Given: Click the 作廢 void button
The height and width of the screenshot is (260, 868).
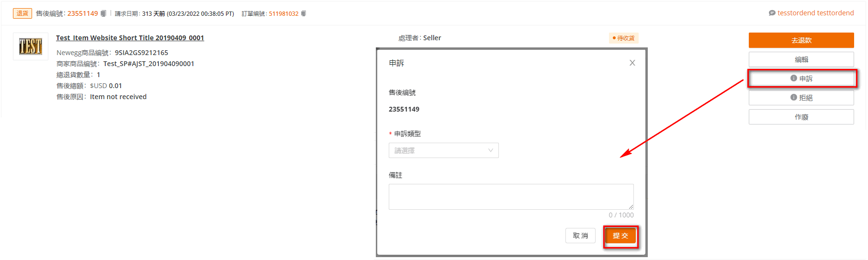Looking at the screenshot, I should (x=801, y=117).
